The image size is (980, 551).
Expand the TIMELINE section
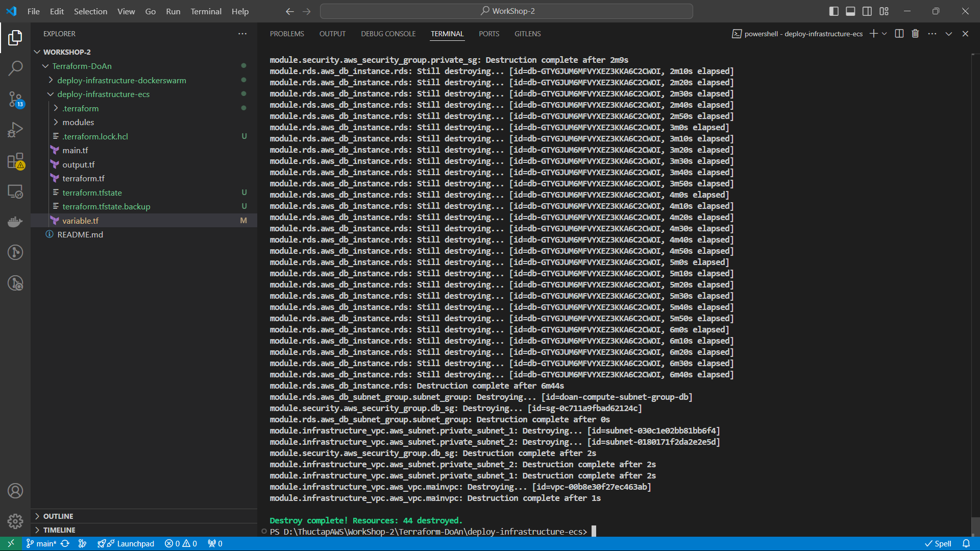pos(144,530)
